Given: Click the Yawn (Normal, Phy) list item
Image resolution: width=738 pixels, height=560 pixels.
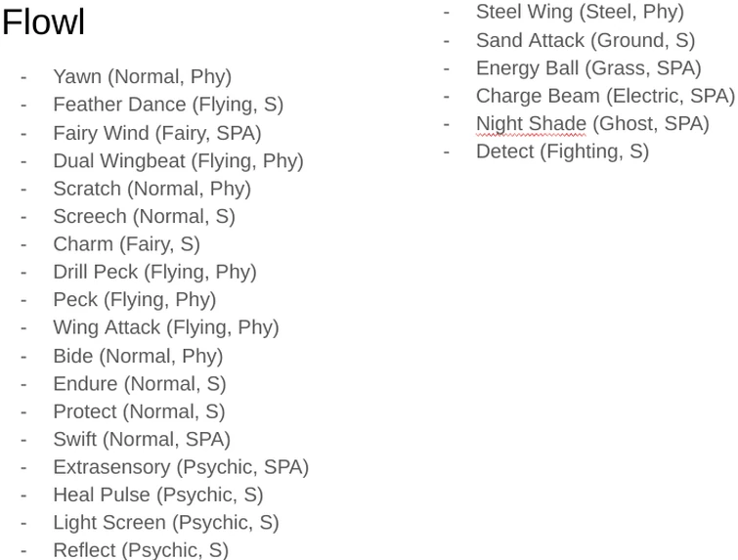Looking at the screenshot, I should tap(142, 76).
